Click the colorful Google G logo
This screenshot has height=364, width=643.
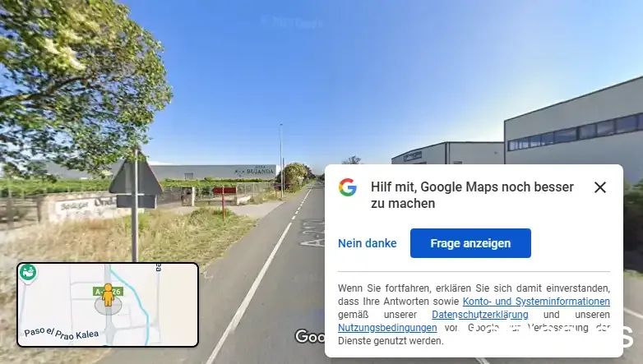click(347, 187)
